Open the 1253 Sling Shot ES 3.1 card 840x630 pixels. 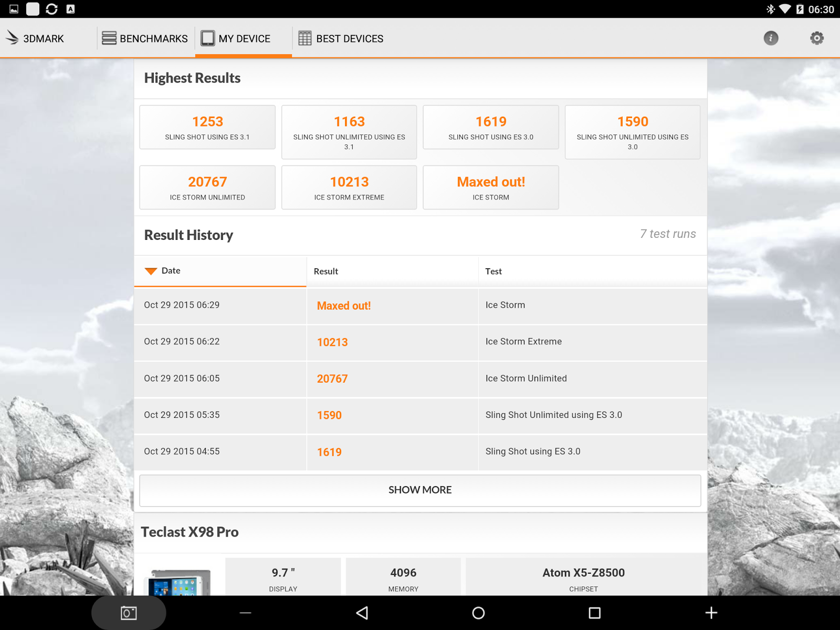point(207,128)
